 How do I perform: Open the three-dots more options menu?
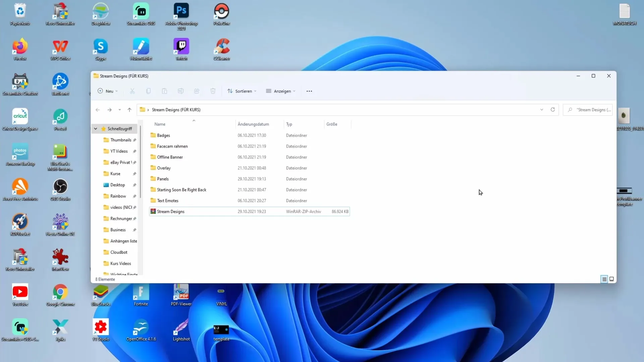coord(309,91)
